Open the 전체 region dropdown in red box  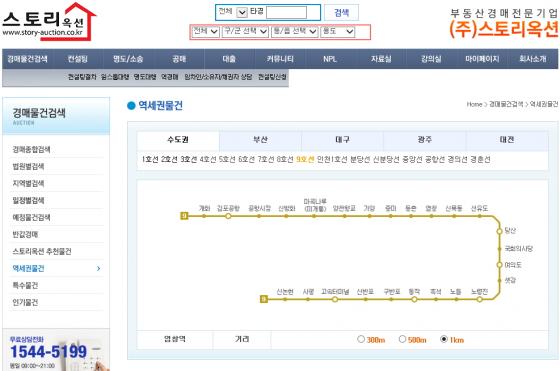[x=206, y=32]
